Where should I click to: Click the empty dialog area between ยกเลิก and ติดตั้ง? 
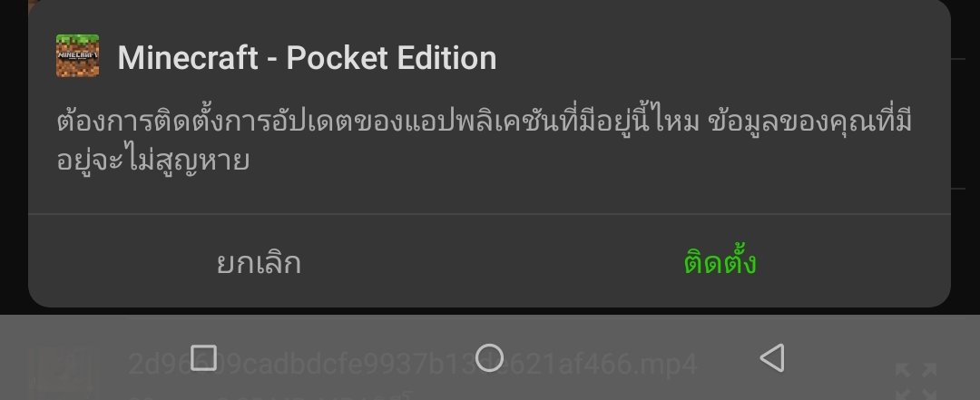click(489, 262)
